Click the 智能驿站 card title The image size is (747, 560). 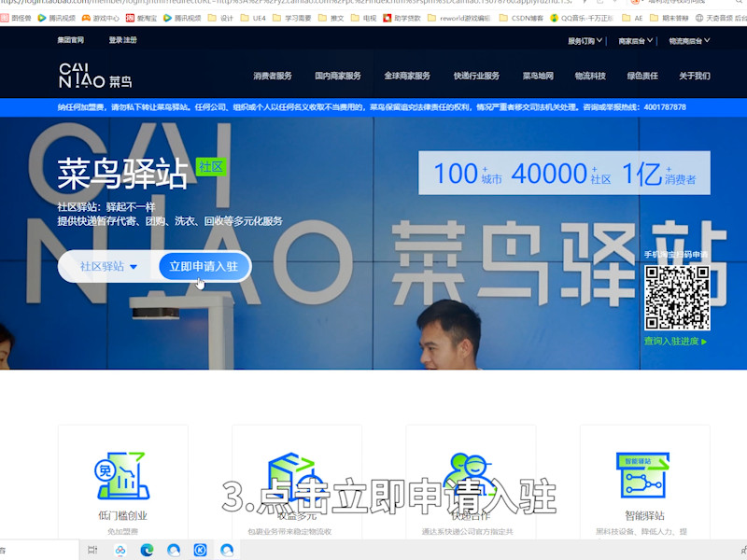(x=644, y=515)
